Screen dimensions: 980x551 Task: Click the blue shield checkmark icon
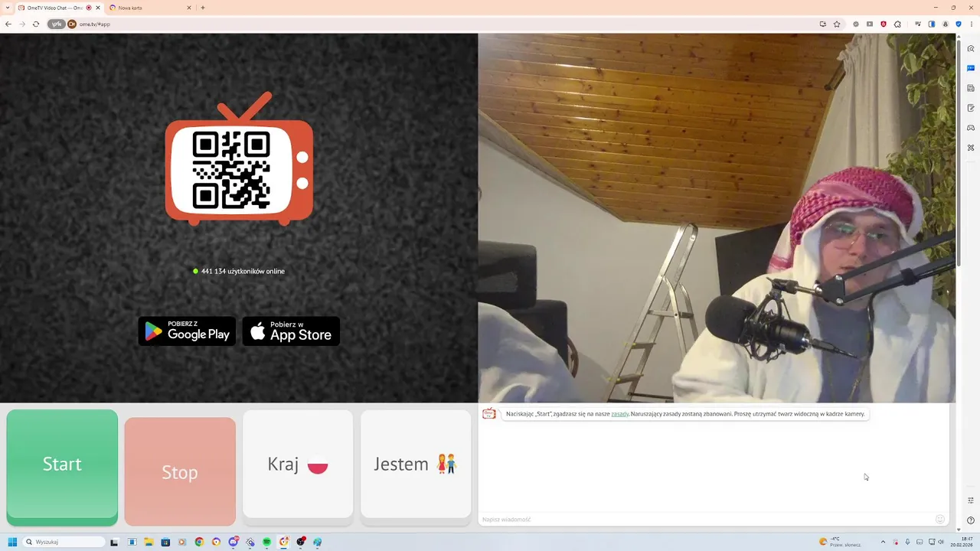(x=959, y=24)
